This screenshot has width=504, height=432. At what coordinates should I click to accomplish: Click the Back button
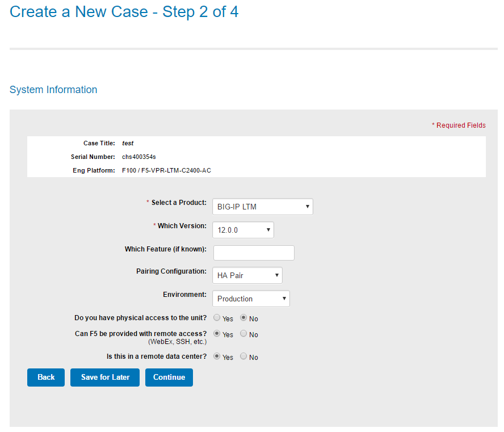[46, 378]
